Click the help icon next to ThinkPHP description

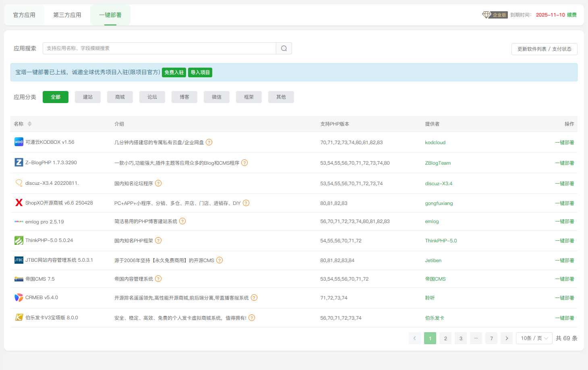click(x=158, y=240)
